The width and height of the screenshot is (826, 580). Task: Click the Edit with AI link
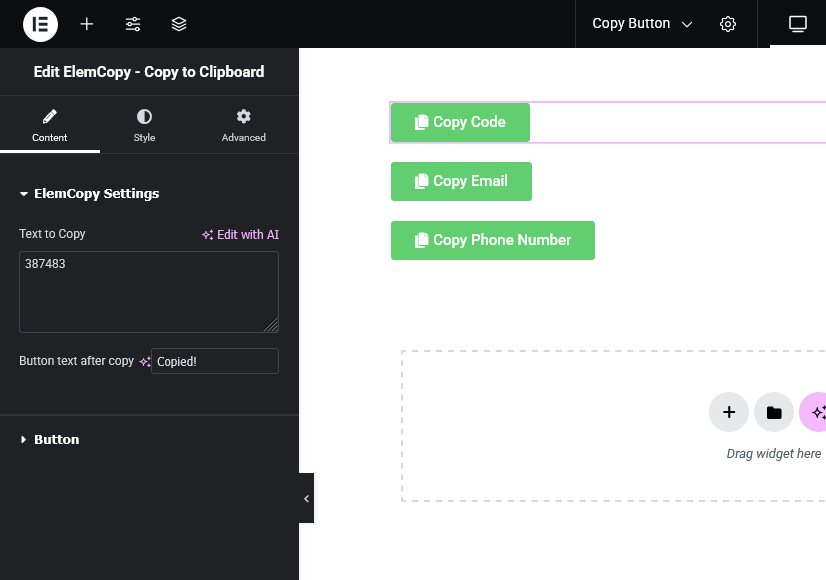[x=241, y=234]
